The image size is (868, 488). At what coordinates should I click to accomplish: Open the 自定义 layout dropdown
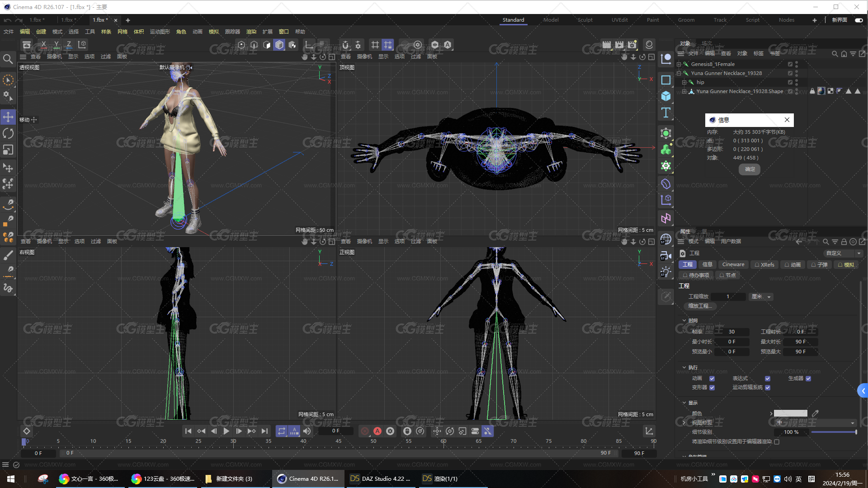click(842, 253)
